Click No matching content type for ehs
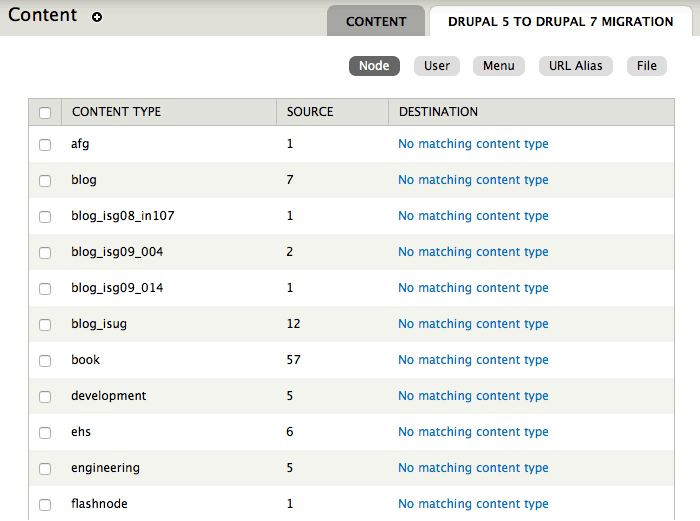 click(x=473, y=432)
